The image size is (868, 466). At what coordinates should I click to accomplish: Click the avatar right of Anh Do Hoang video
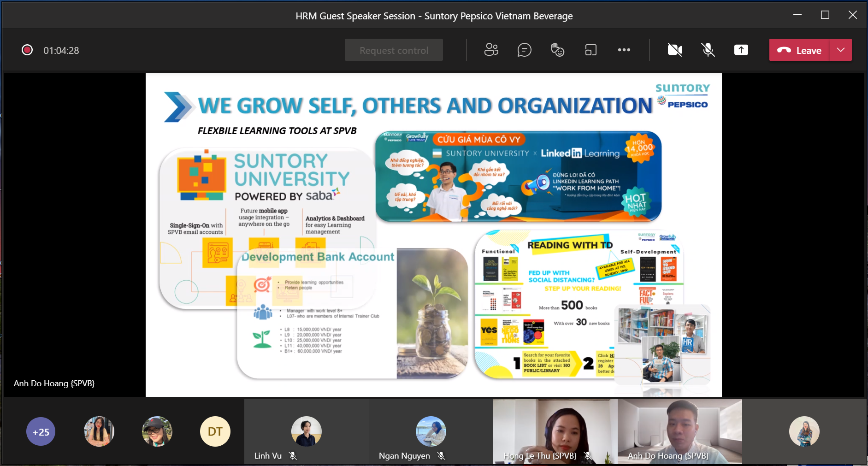click(x=804, y=432)
